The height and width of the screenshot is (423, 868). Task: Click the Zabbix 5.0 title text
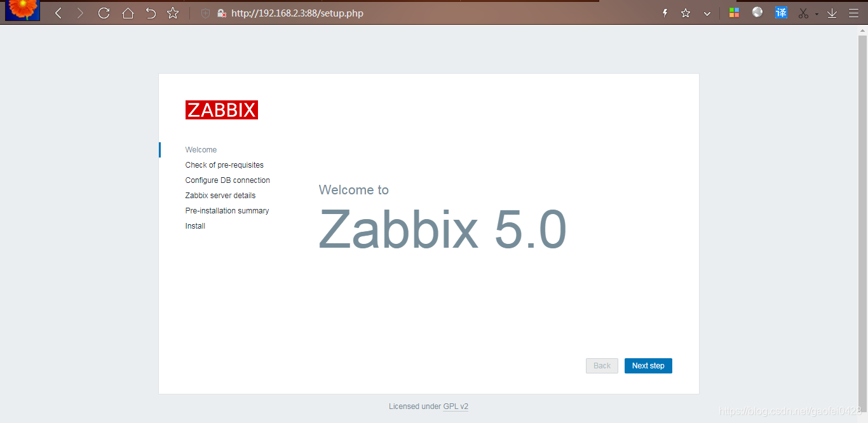tap(442, 229)
